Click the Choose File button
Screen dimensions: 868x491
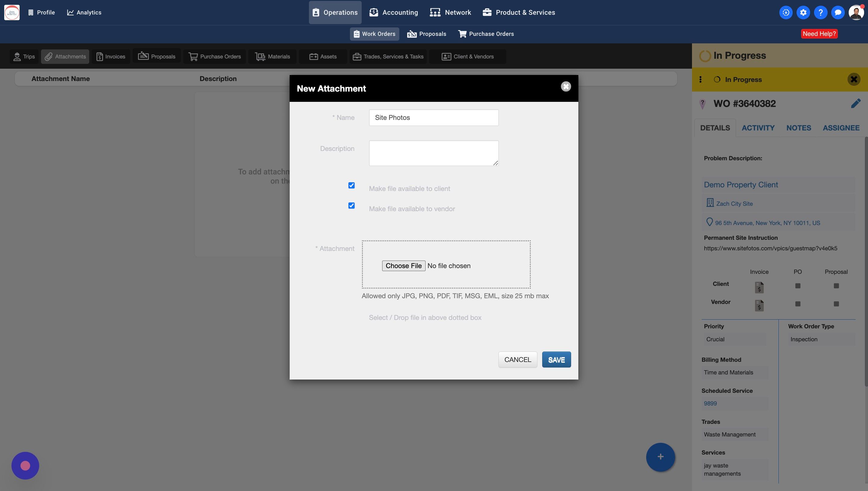click(403, 266)
